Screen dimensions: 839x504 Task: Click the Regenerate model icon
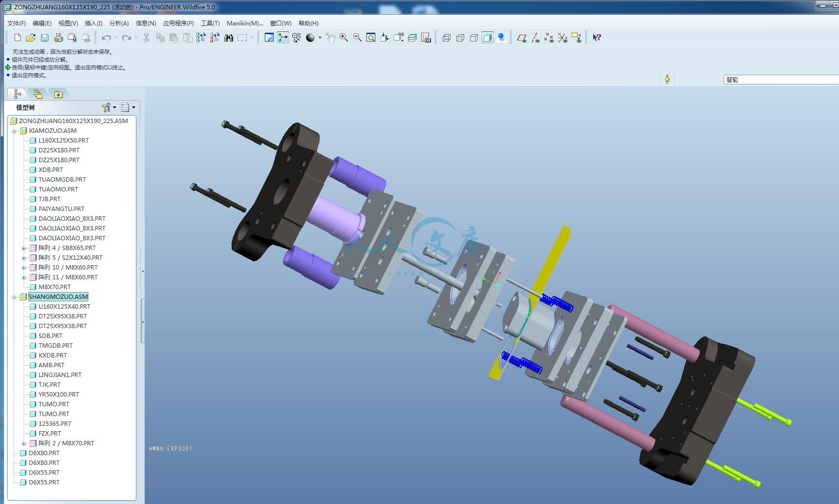click(201, 38)
